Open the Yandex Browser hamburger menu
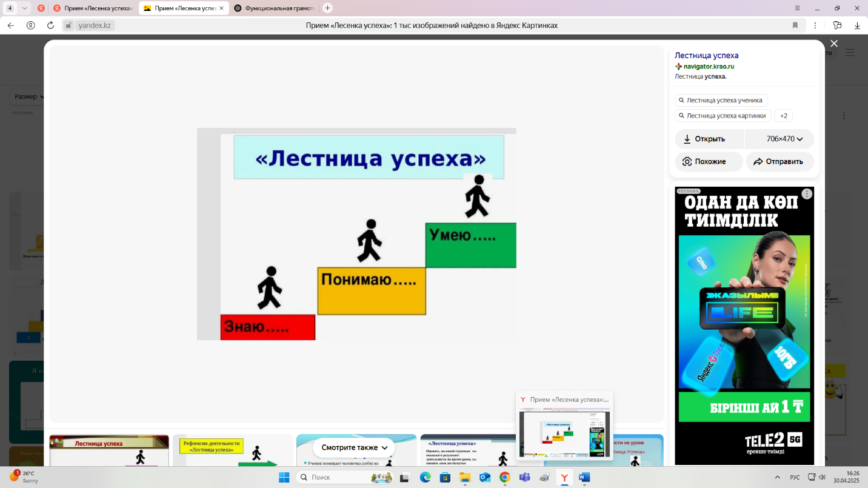The image size is (868, 488). (798, 8)
